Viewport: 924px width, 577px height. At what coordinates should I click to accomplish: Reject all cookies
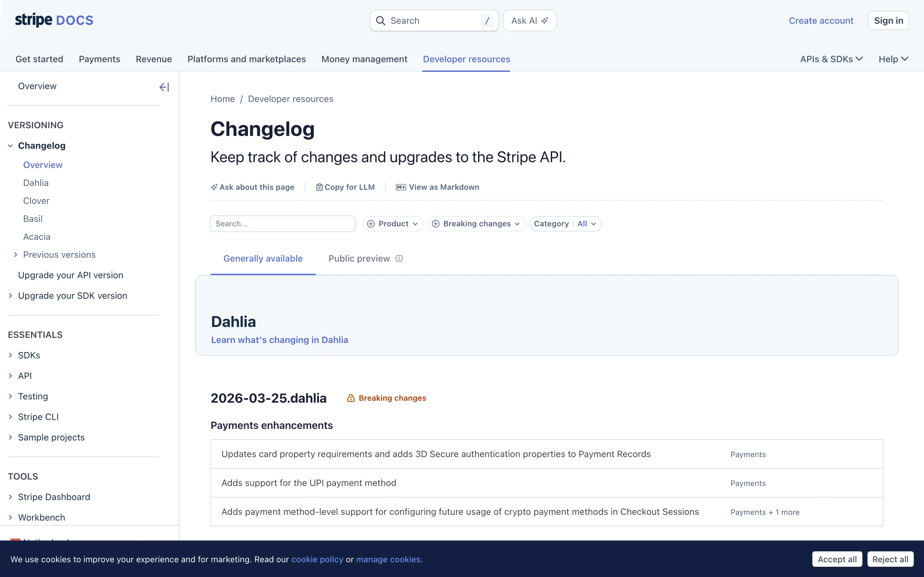coord(890,559)
